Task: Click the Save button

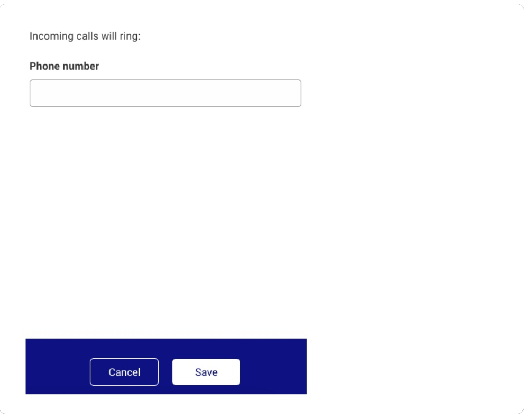Action: point(206,372)
